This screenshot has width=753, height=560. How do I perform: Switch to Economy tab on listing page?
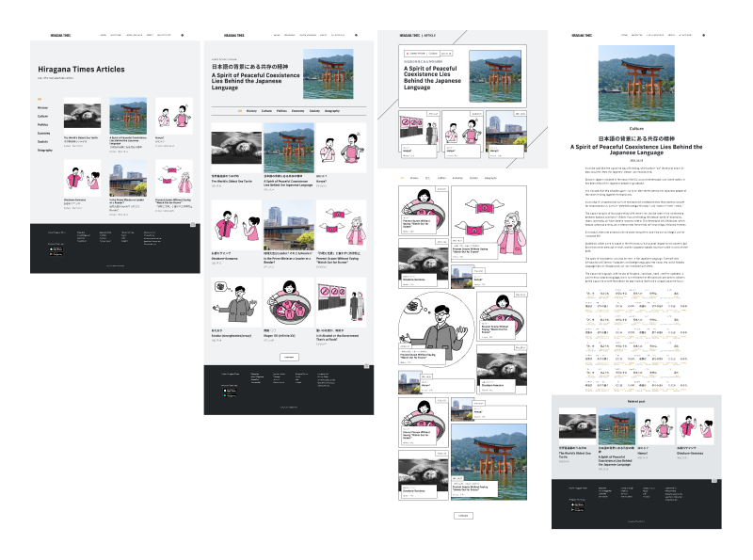(297, 111)
